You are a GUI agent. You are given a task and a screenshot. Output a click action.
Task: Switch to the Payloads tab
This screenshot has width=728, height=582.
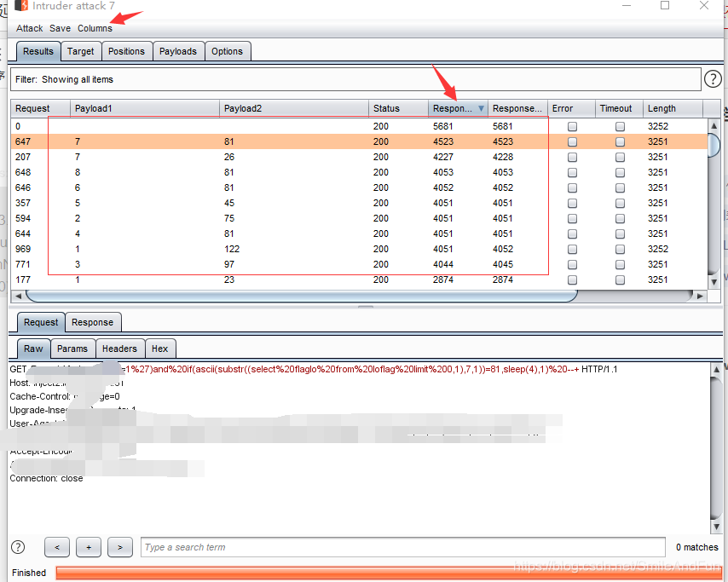tap(178, 51)
